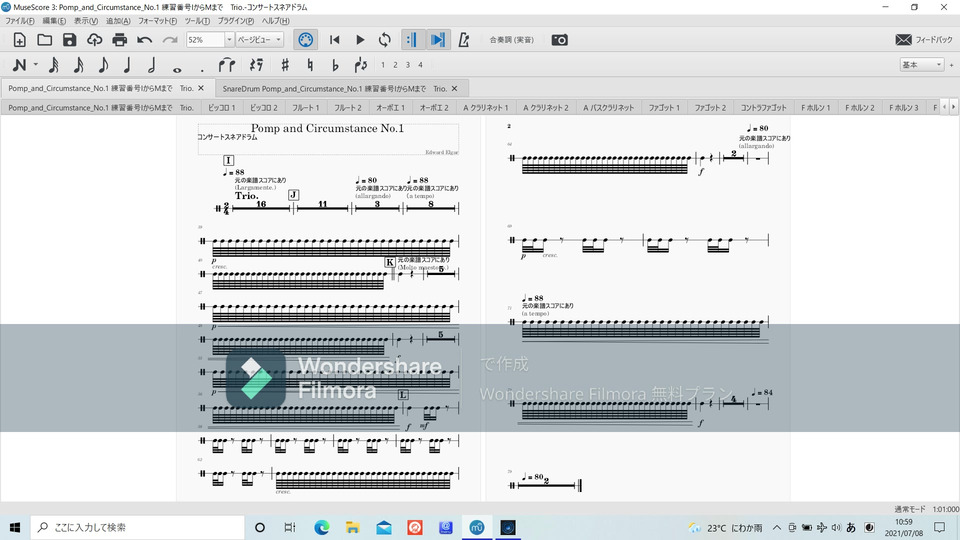Select the 16th note duration

[78, 65]
